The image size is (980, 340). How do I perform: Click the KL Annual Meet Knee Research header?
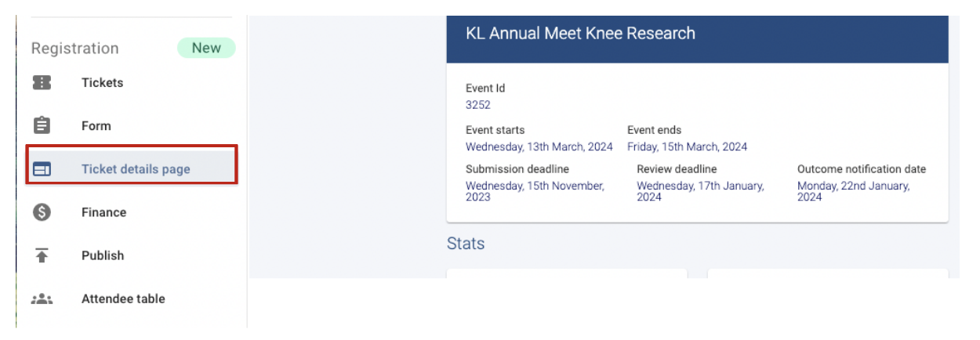pos(580,34)
